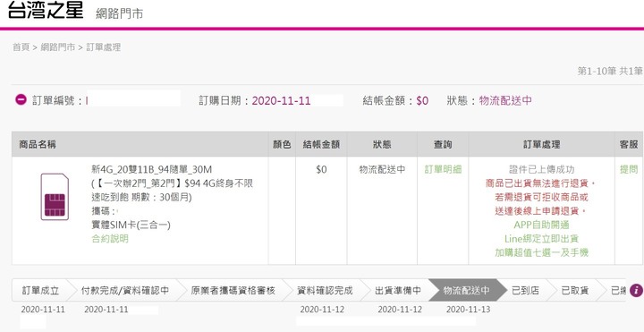The width and height of the screenshot is (644, 332).
Task: Click the 網路門市 header subtitle
Action: [x=119, y=13]
